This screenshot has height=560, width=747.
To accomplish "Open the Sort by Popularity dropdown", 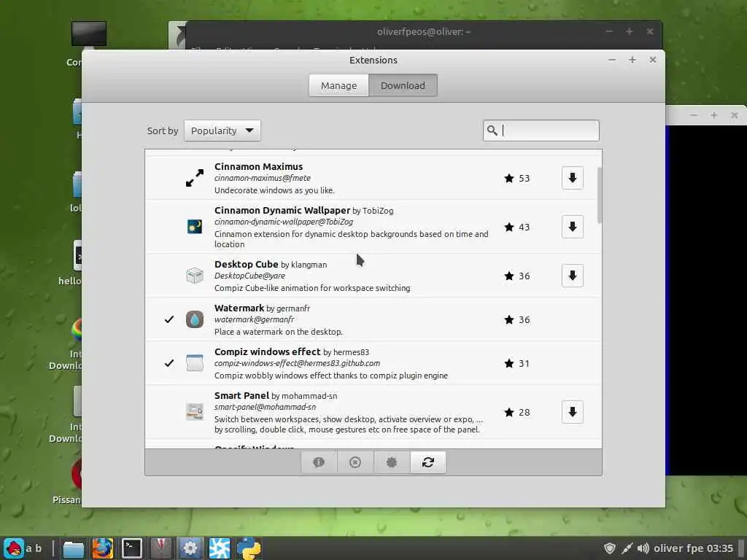I will pos(222,131).
